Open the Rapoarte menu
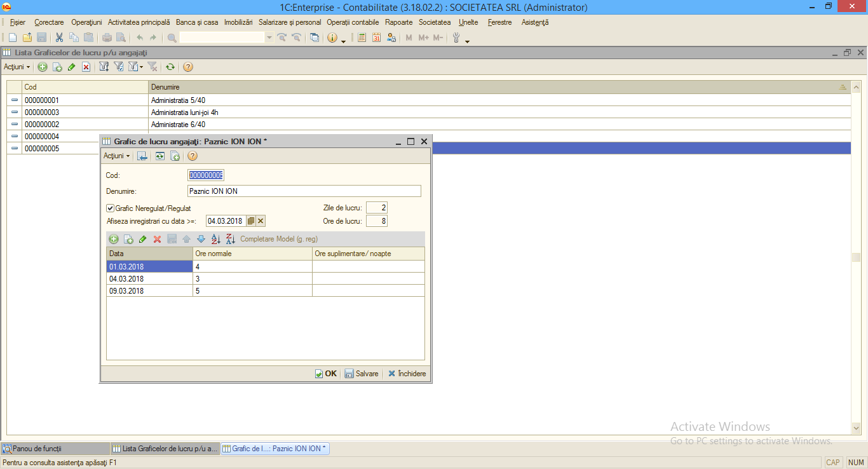The height and width of the screenshot is (469, 868). 399,22
